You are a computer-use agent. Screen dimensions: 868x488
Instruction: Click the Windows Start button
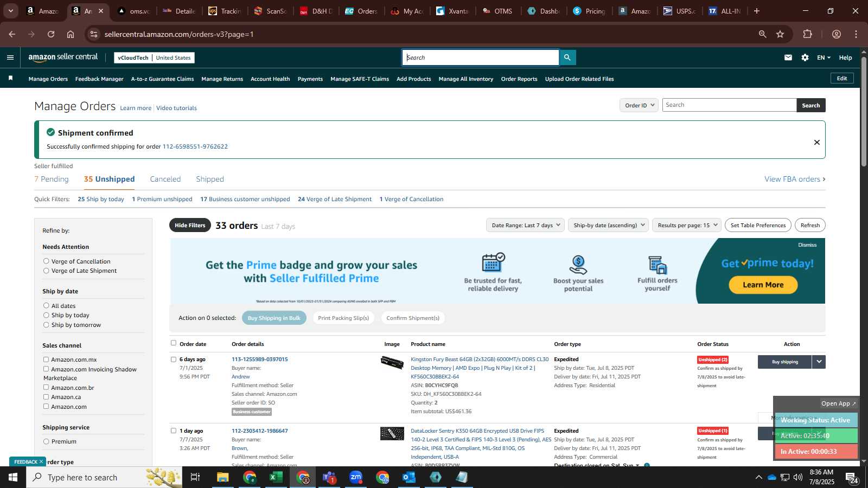(13, 477)
